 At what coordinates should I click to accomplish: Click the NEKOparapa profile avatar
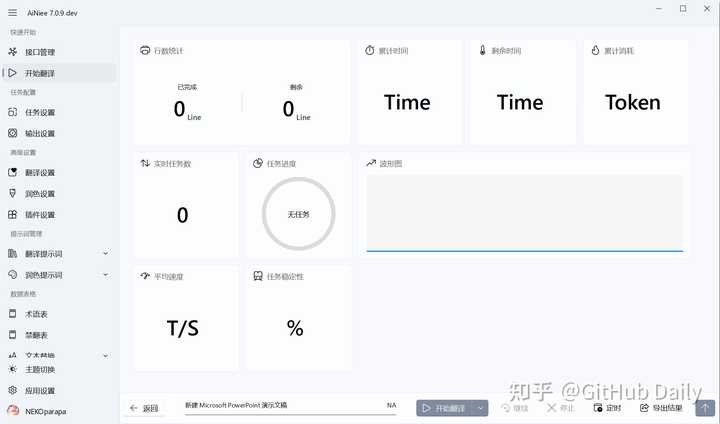point(13,411)
